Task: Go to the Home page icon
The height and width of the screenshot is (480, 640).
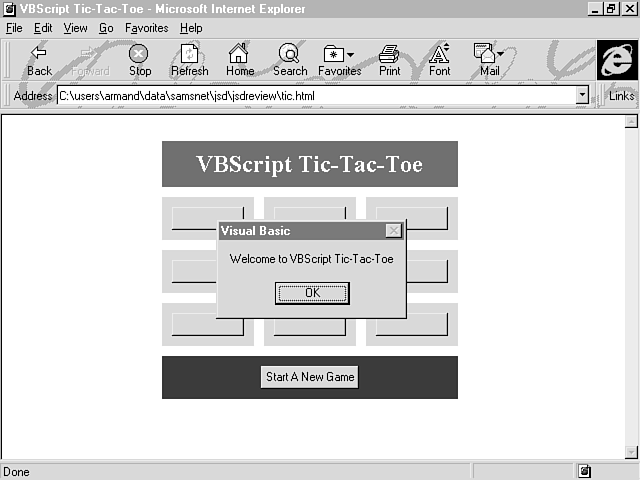Action: coord(239,54)
